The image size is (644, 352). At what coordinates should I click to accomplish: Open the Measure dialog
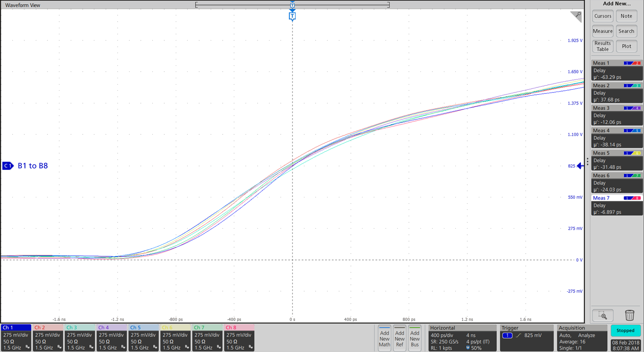pos(603,31)
